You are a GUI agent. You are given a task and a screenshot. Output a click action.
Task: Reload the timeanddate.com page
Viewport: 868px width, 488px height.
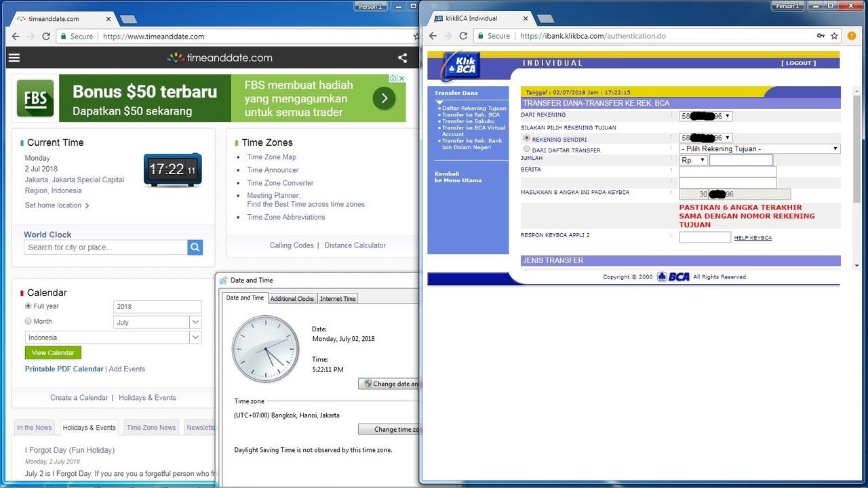(46, 37)
